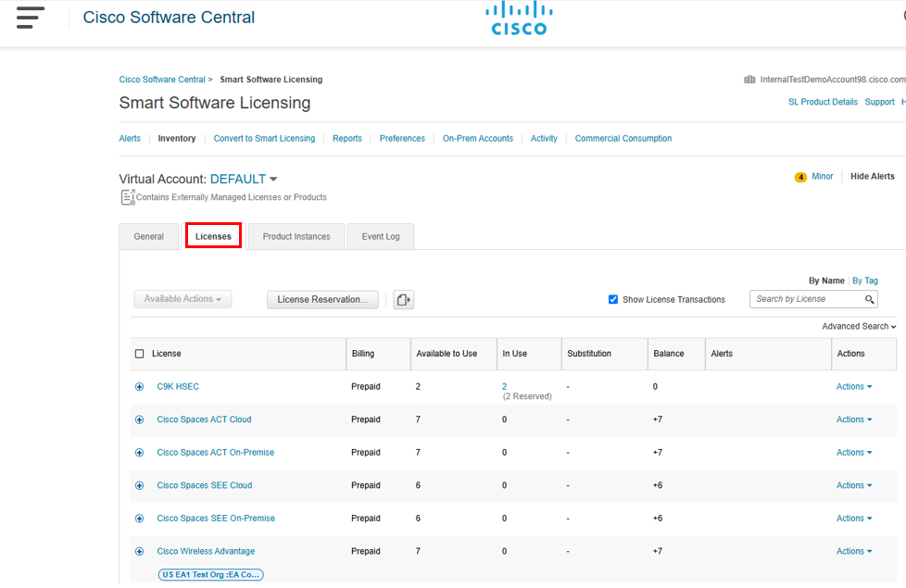Open Actions menu for Cisco Spaces SEE Cloud

coord(854,485)
